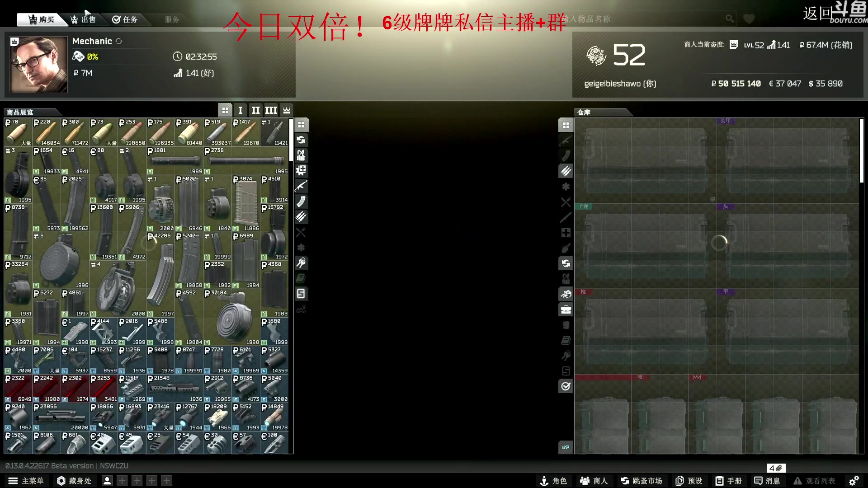This screenshot has width=868, height=488.
Task: Open 预设 presets
Action: (689, 481)
